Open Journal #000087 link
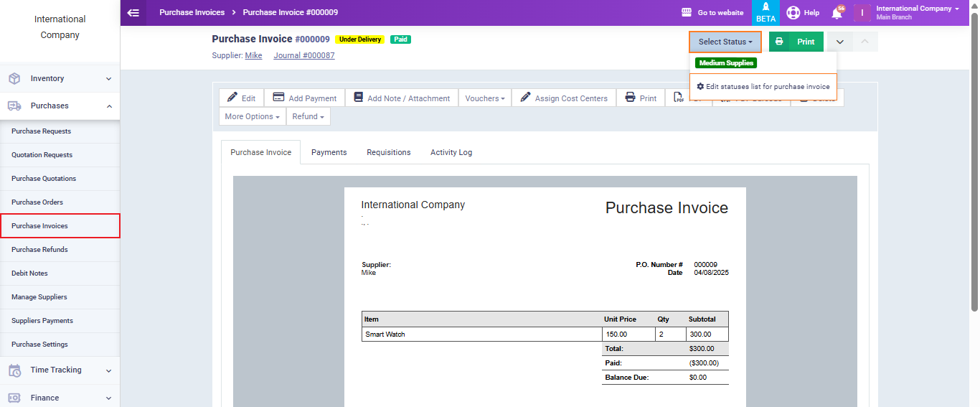Viewport: 980px width, 407px height. coord(303,55)
